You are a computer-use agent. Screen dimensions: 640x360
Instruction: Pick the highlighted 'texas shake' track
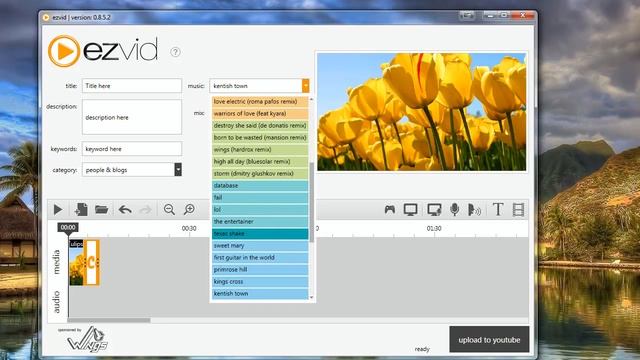point(260,233)
